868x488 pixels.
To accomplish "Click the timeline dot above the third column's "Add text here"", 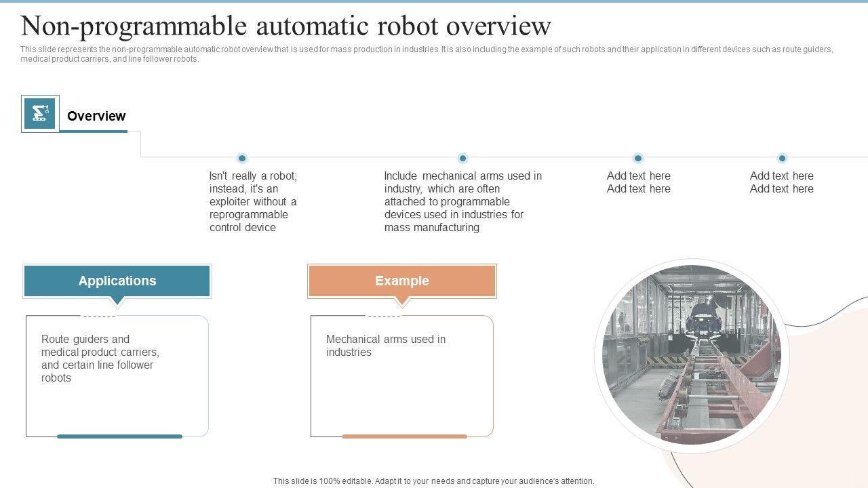I will 638,158.
